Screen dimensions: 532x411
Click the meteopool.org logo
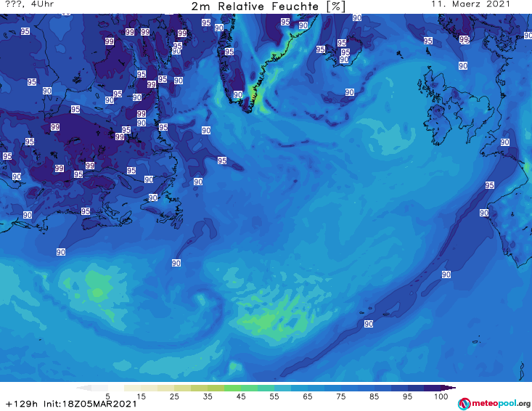[x=494, y=404]
